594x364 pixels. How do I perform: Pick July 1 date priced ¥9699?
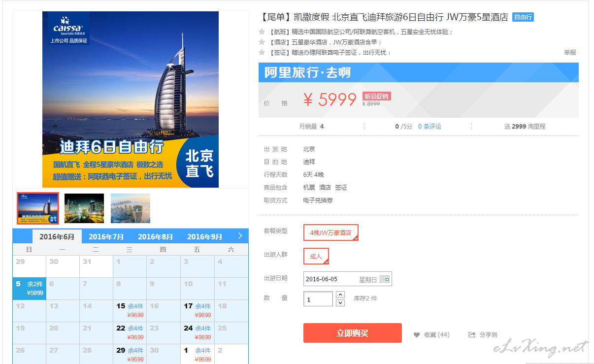(197, 355)
